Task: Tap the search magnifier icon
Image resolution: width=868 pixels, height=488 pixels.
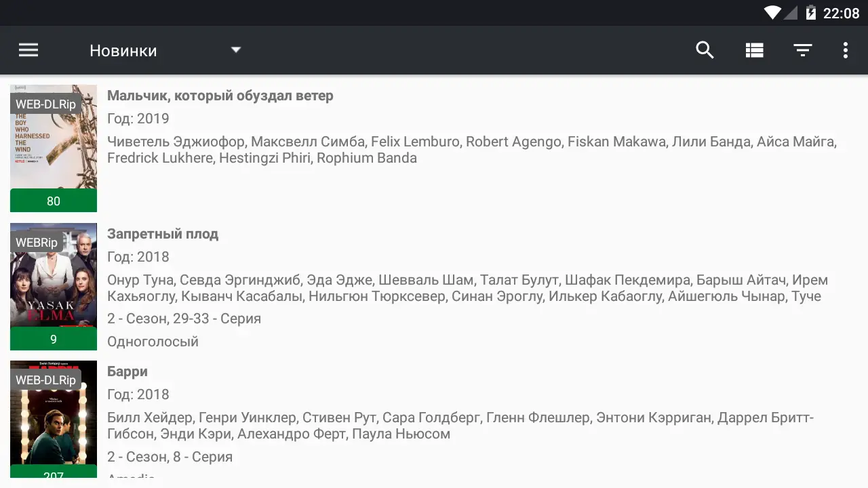Action: [705, 50]
